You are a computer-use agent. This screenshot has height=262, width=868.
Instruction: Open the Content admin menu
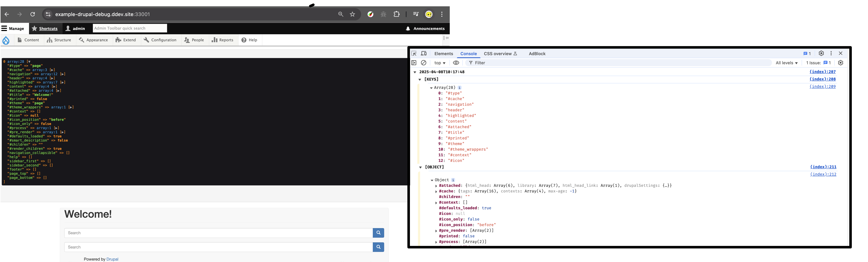tap(28, 40)
